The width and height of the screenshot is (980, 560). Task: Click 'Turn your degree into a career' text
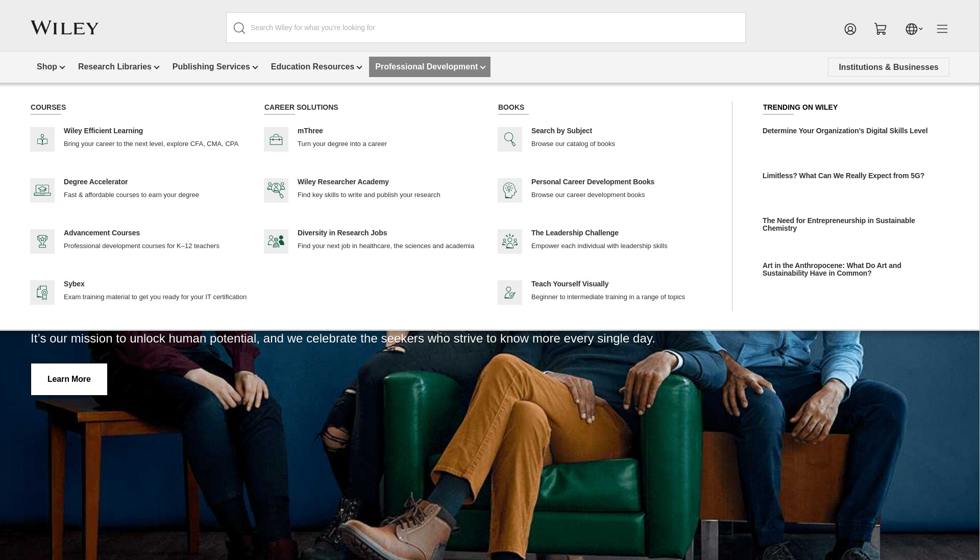(342, 144)
